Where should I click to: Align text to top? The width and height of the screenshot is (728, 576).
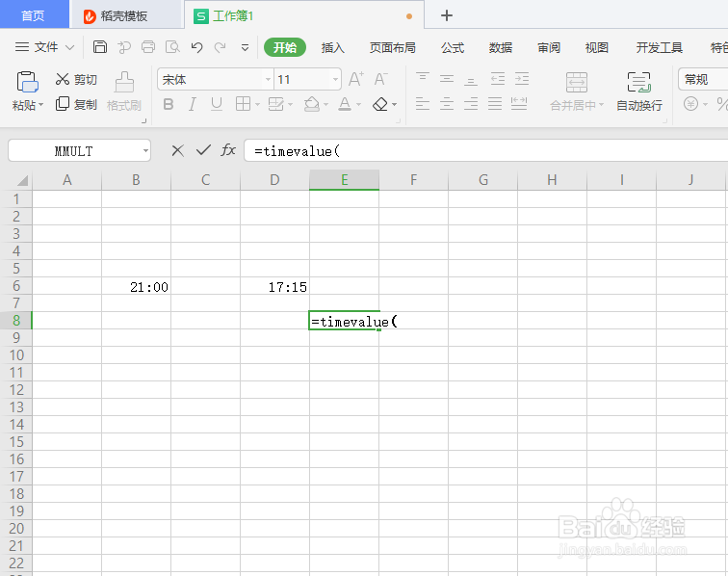click(423, 79)
